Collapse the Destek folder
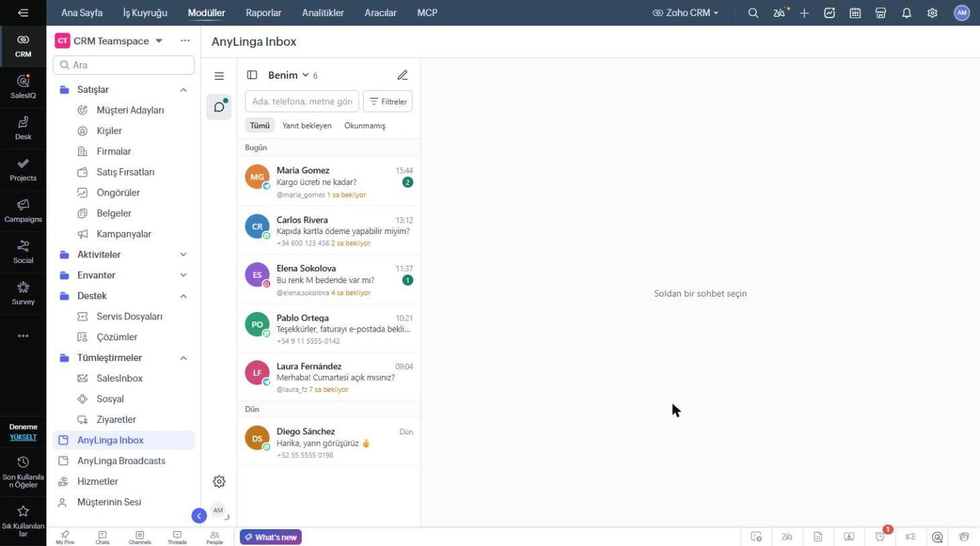 coord(183,296)
